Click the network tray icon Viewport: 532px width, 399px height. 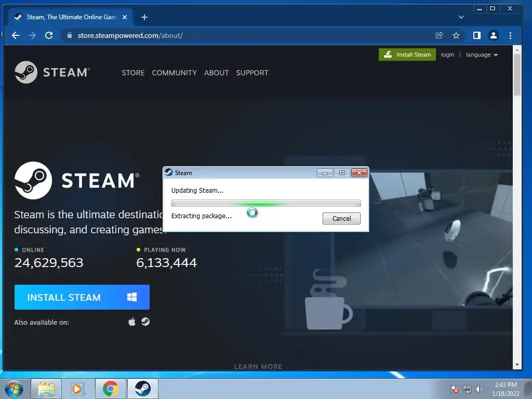(x=467, y=389)
